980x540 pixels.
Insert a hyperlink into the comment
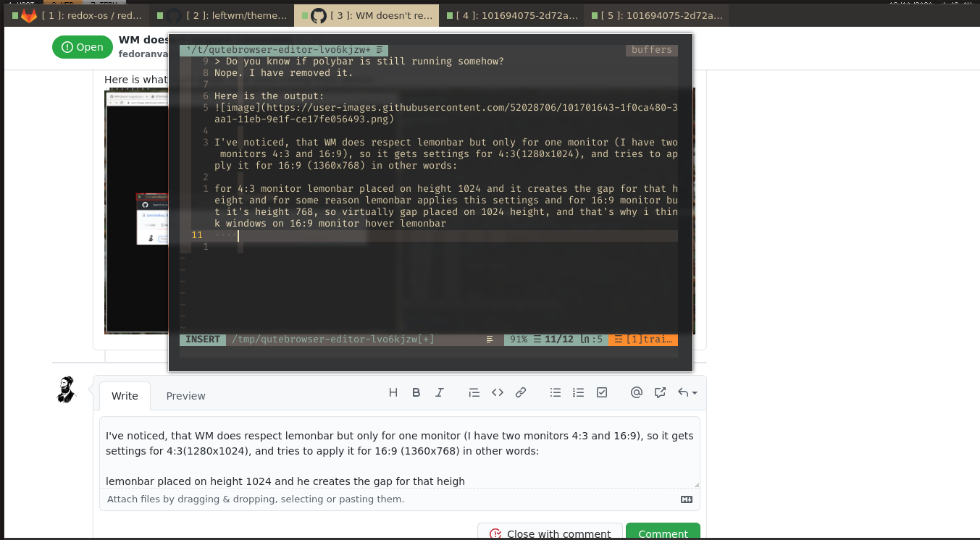521,392
